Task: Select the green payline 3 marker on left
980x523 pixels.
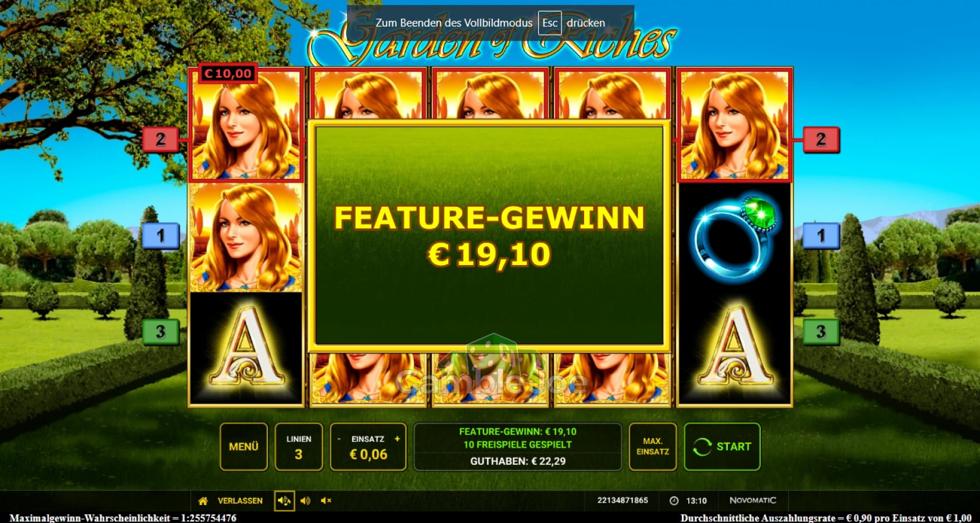Action: coord(160,332)
